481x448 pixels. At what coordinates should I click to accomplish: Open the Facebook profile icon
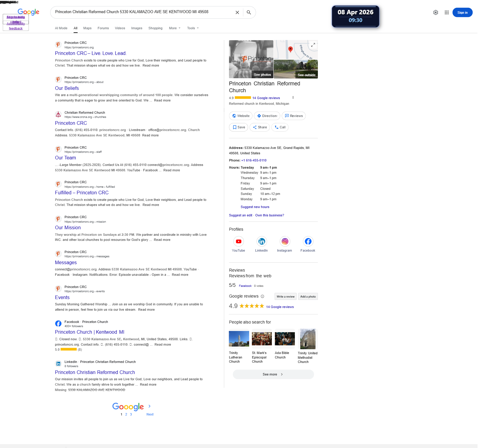[x=308, y=241]
